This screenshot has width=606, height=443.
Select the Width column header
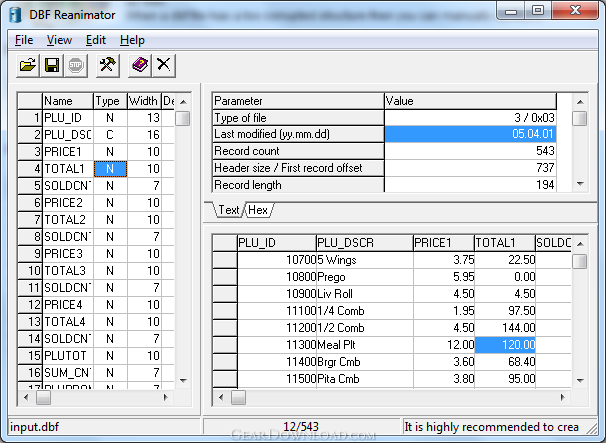144,101
